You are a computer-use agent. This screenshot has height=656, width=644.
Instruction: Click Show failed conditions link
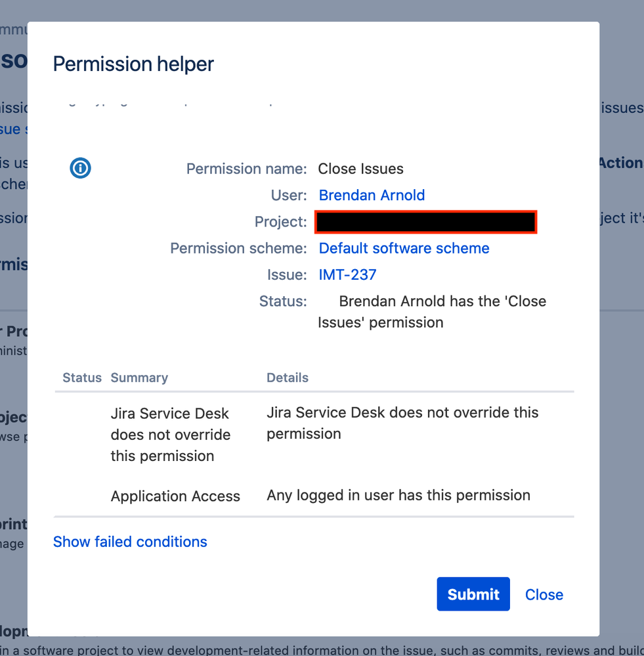[130, 542]
